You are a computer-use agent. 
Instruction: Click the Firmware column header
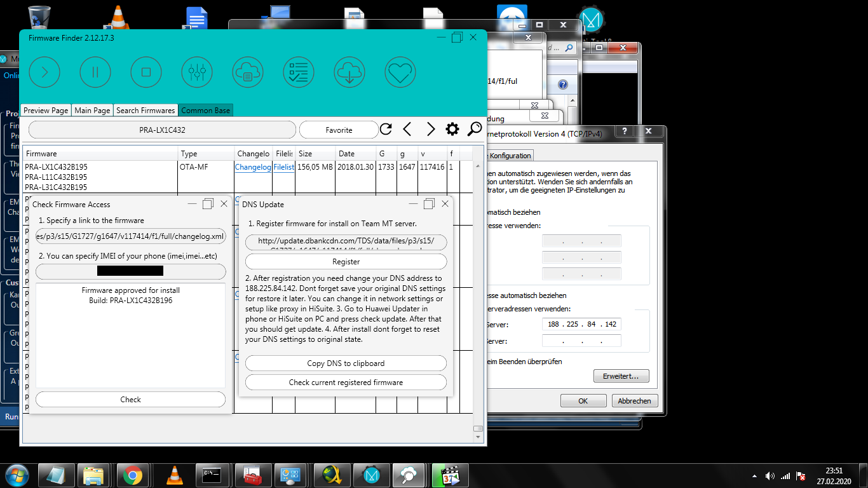point(100,154)
